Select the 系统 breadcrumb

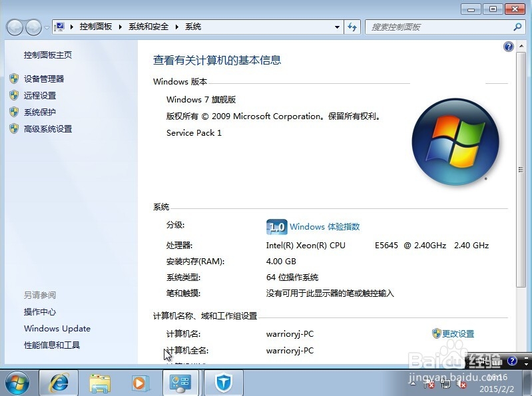point(193,27)
